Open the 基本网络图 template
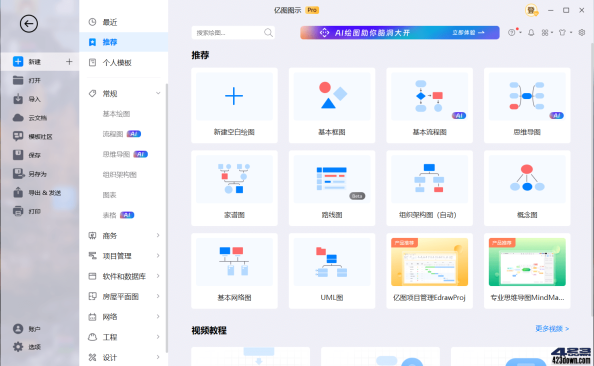Screen dimensions: 594x366 234,271
